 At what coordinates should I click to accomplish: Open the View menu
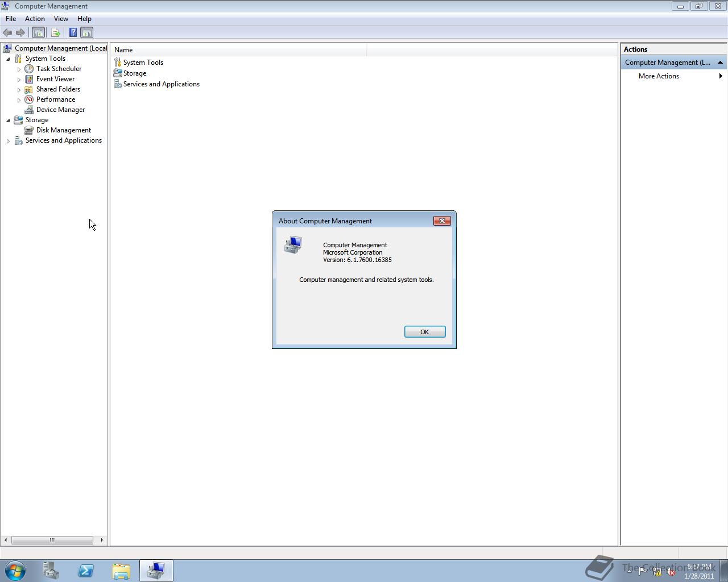pyautogui.click(x=61, y=19)
